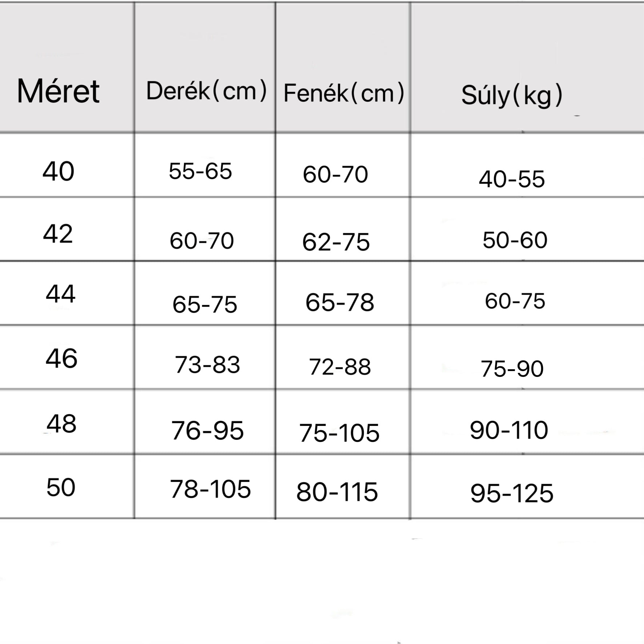Image resolution: width=644 pixels, height=644 pixels.
Task: Click the Derék(cm) column header
Action: coord(206,91)
